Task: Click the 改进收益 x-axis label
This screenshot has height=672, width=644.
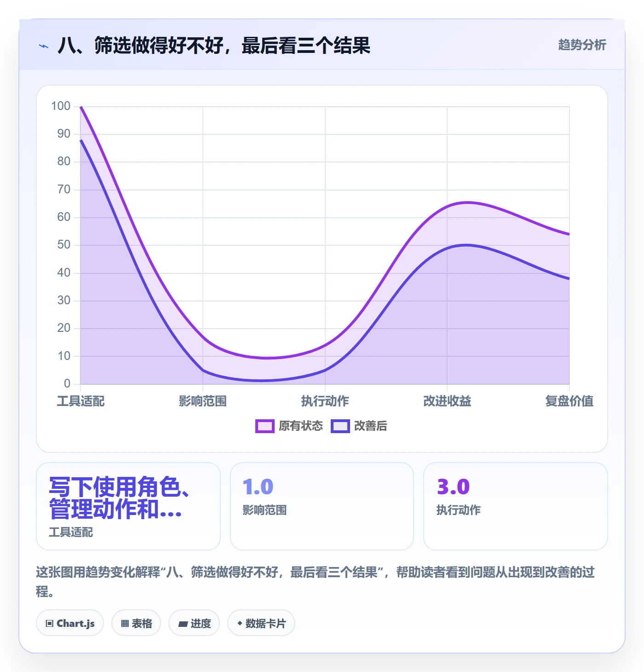Action: point(447,401)
